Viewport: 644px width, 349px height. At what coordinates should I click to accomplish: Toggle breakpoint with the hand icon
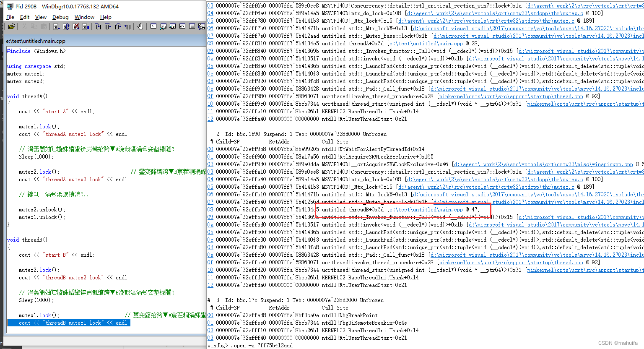[x=140, y=26]
